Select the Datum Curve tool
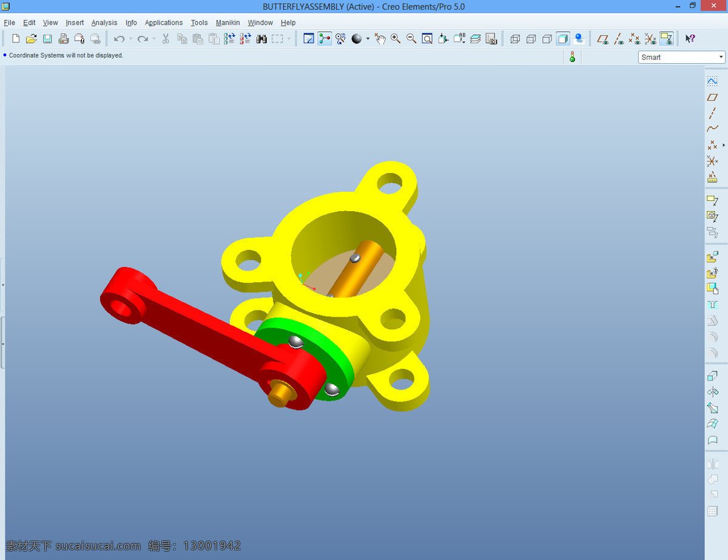The height and width of the screenshot is (560, 728). coord(712,129)
